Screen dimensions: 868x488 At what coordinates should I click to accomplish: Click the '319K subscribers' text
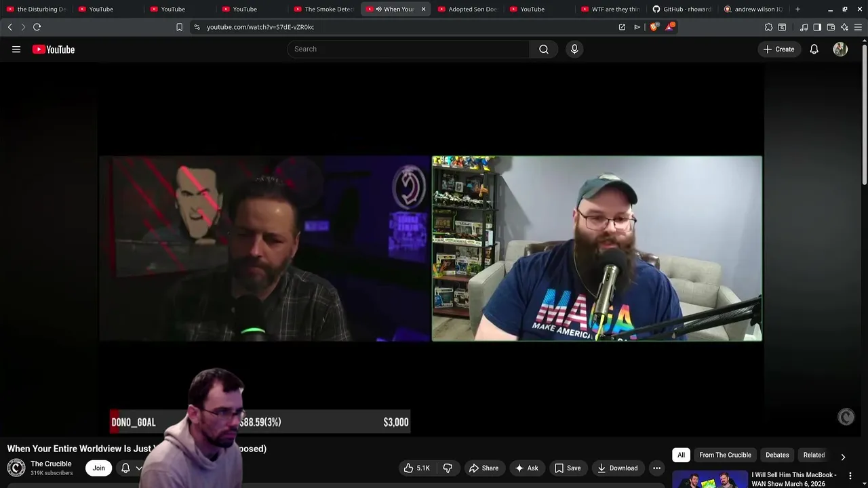click(x=52, y=473)
